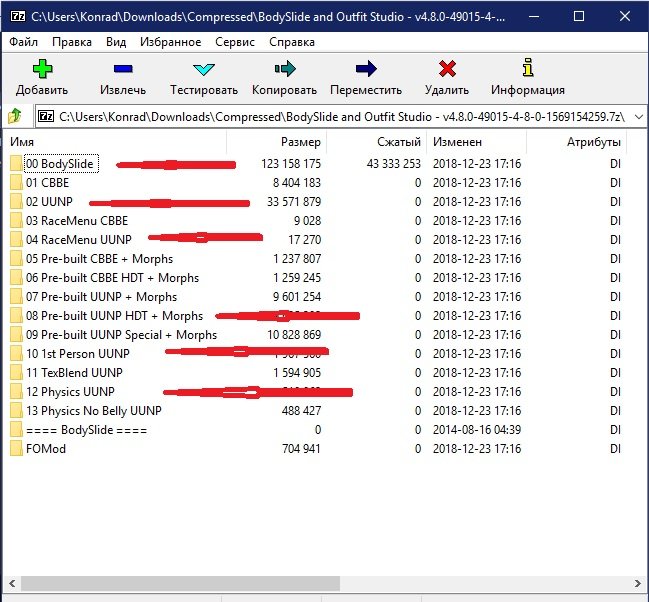This screenshot has width=649, height=602.
Task: Select the 01 CBBE folder
Action: (x=47, y=183)
